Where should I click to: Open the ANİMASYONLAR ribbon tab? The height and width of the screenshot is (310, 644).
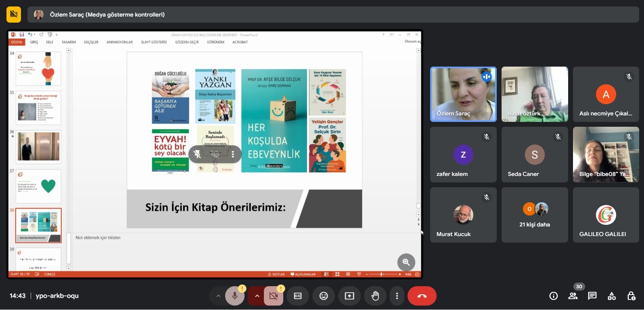[119, 42]
